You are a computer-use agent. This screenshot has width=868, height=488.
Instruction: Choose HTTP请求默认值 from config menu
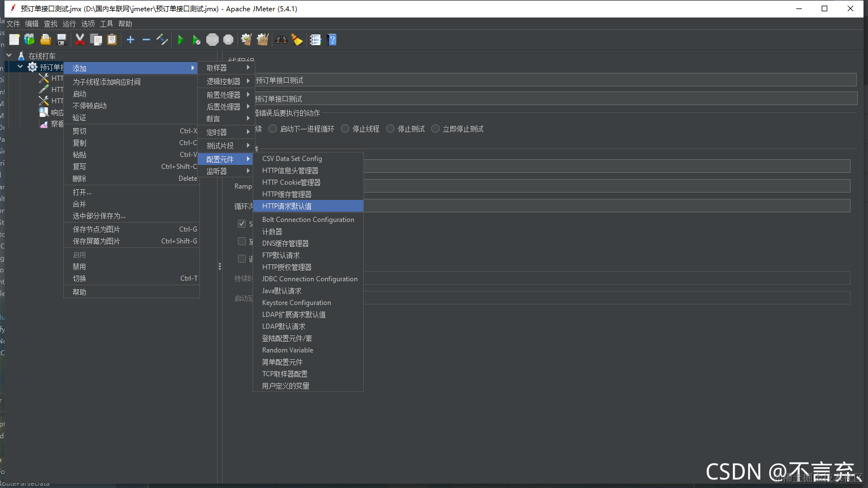coord(308,206)
